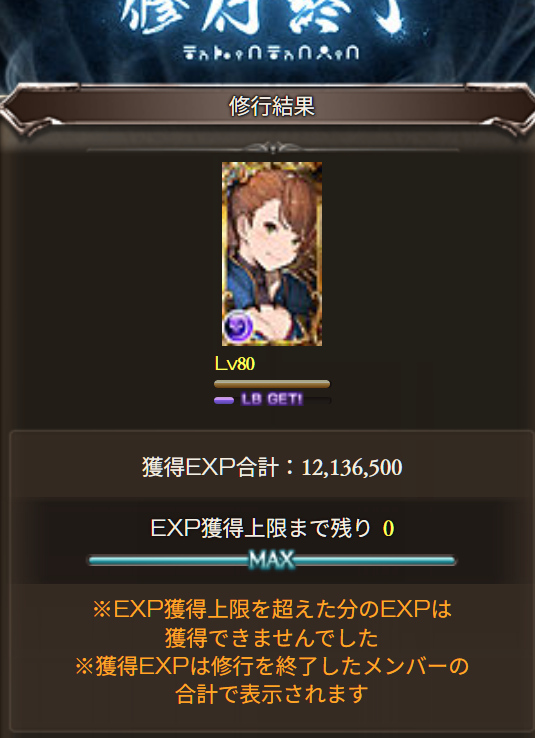Screen dimensions: 535x738
Task: Click the 修行終了 calligraphy title
Action: tap(264, 18)
